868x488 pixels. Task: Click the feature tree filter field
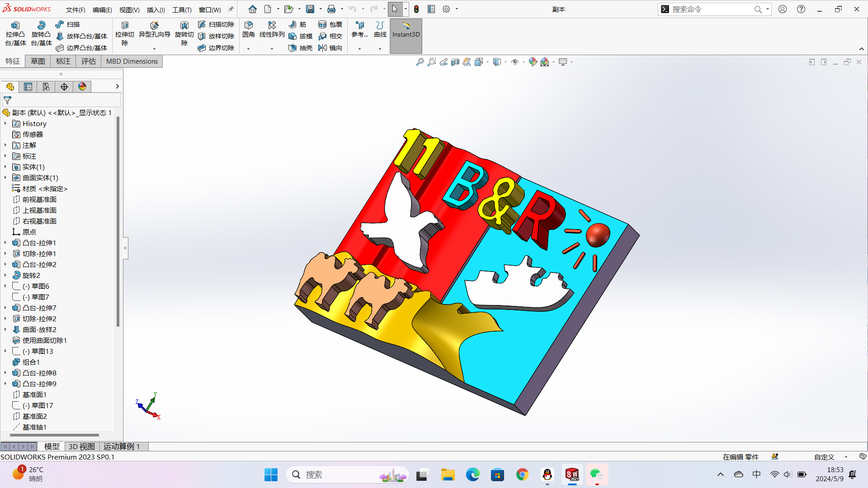point(61,100)
